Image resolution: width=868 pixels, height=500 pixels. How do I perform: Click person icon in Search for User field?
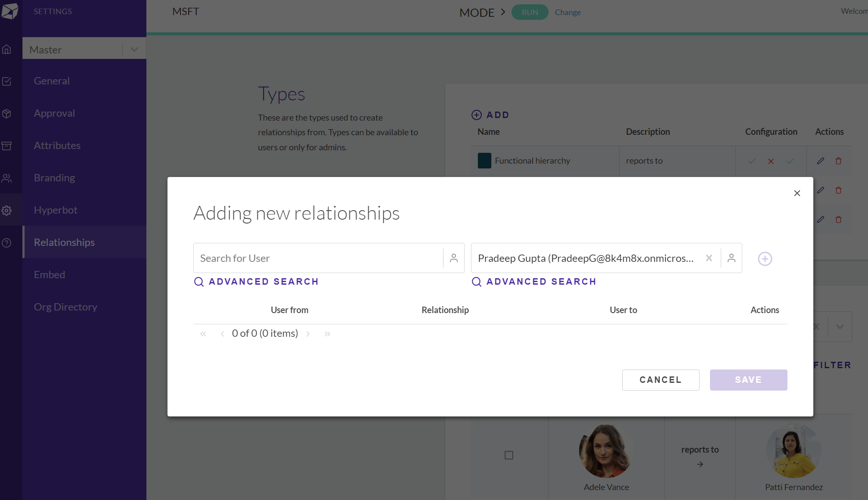[453, 258]
